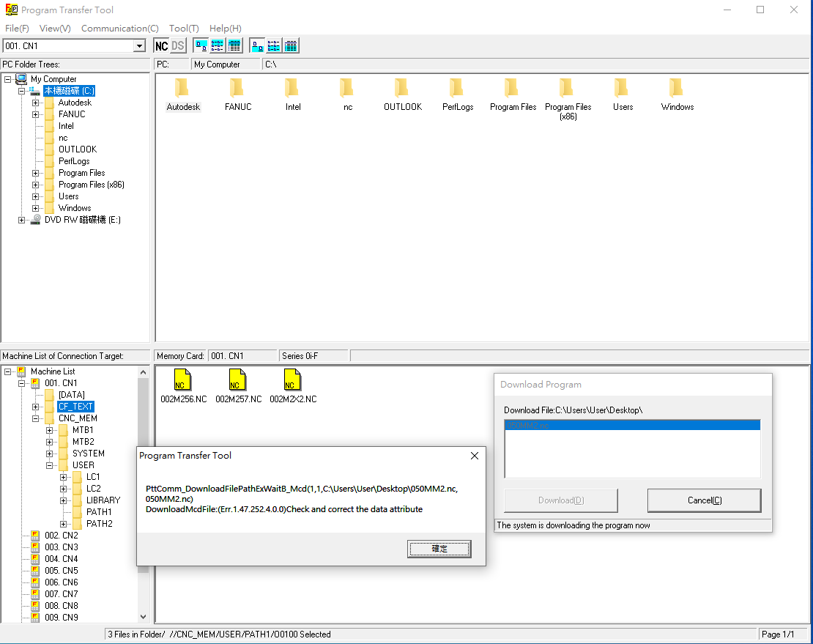The image size is (813, 644).
Task: Expand the Autodesk folder in PC tree
Action: (35, 103)
